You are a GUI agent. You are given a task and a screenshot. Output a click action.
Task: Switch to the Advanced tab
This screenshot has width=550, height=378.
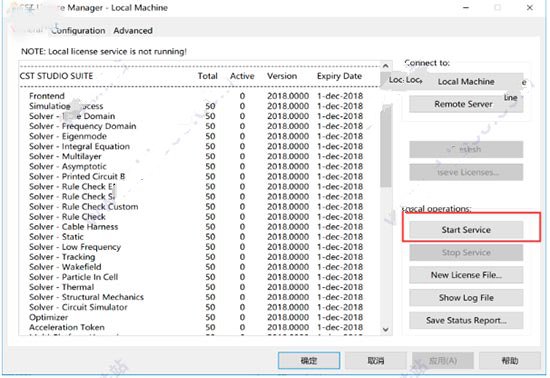click(x=133, y=31)
